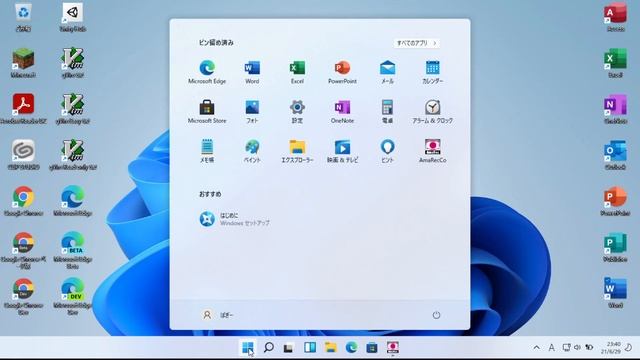
Task: Launch Word from the Start menu pinned grid
Action: [252, 72]
